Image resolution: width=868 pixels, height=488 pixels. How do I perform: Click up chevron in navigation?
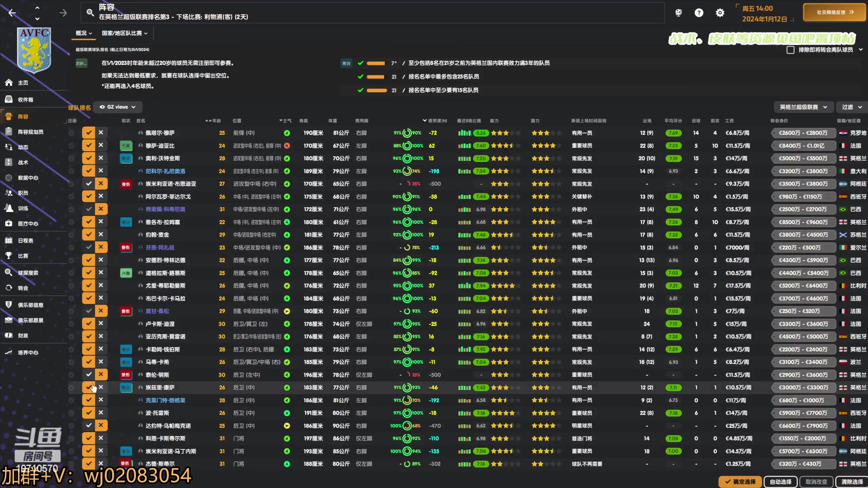coord(37,7)
